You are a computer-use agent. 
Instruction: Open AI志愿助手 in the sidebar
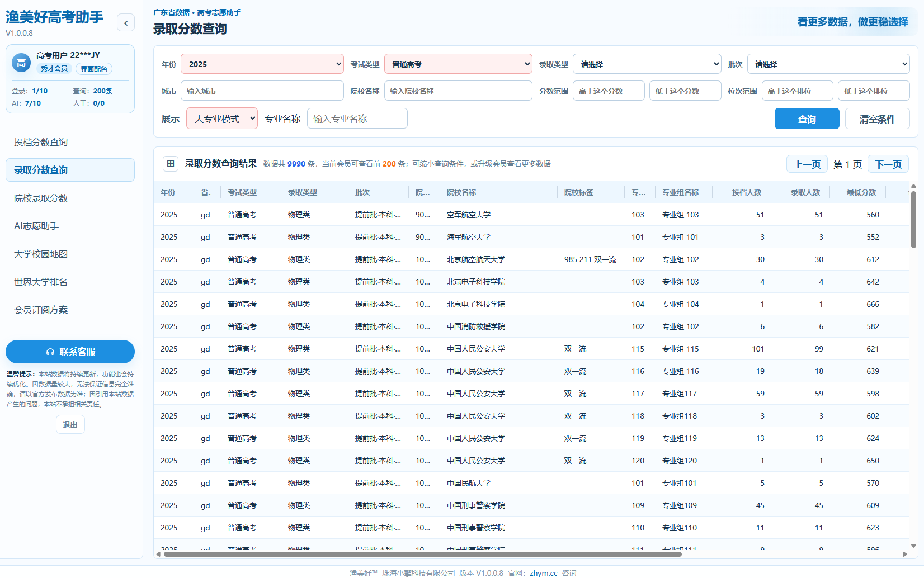[70, 226]
